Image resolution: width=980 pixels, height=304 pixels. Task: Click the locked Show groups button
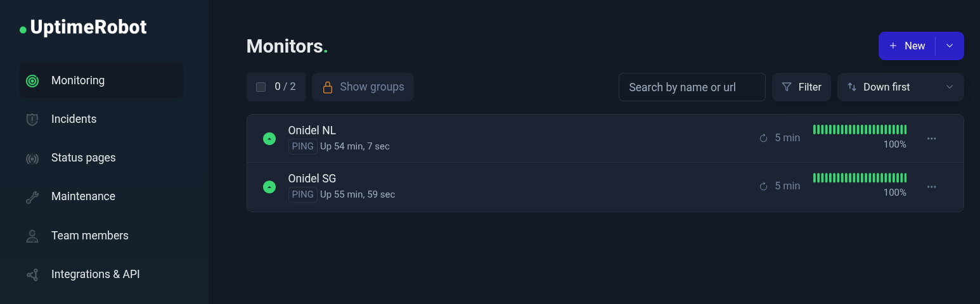[363, 87]
